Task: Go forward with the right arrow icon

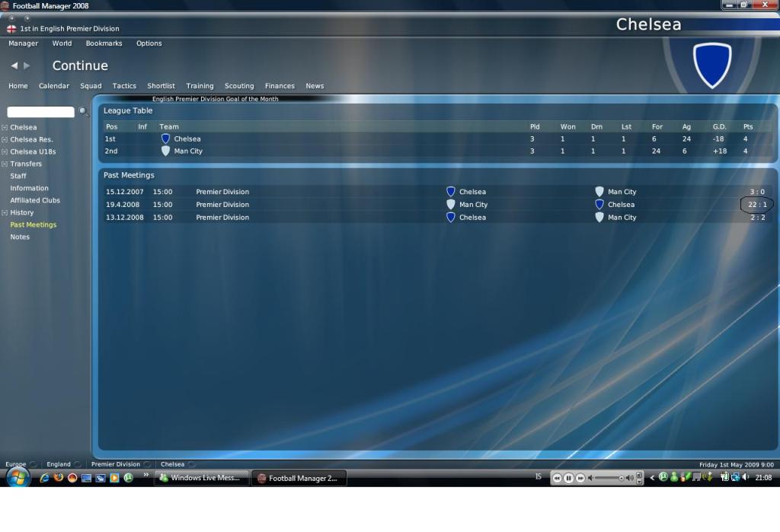Action: pos(27,65)
